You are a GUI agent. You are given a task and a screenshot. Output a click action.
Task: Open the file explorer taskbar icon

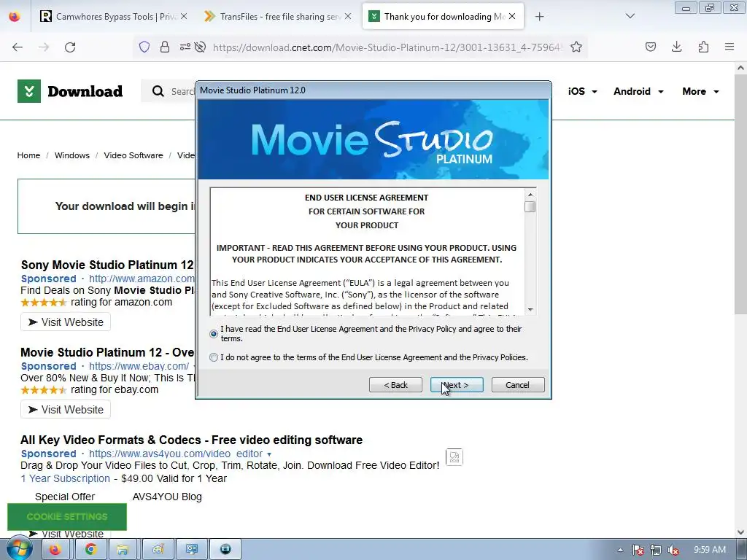(x=123, y=549)
